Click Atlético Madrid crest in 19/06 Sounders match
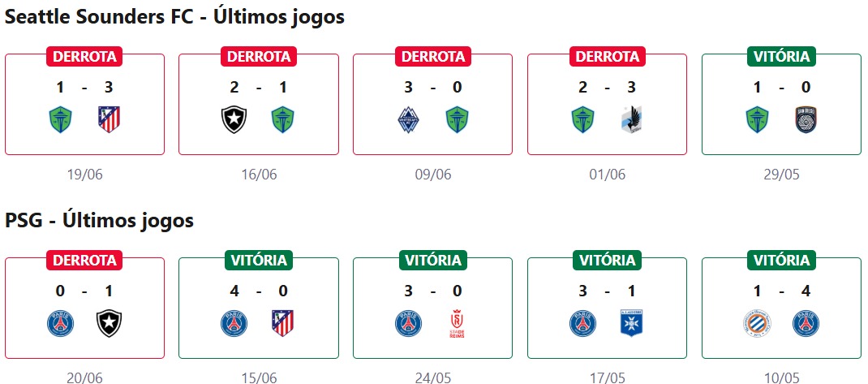Viewport: 868px width, 384px height. (109, 120)
